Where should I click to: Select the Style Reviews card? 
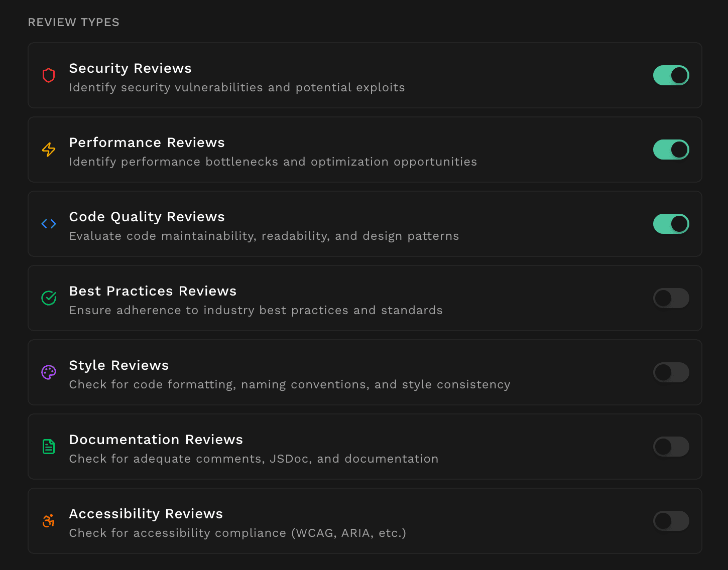[351, 372]
